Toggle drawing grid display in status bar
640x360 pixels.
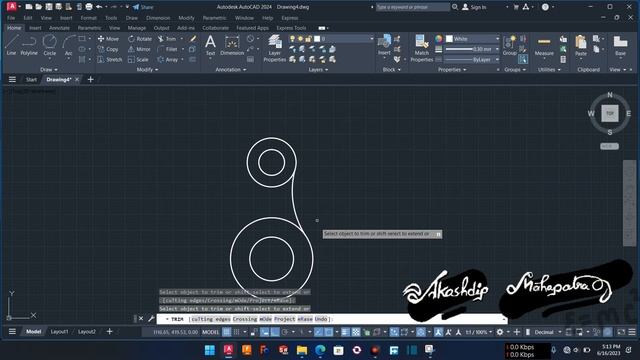click(226, 332)
